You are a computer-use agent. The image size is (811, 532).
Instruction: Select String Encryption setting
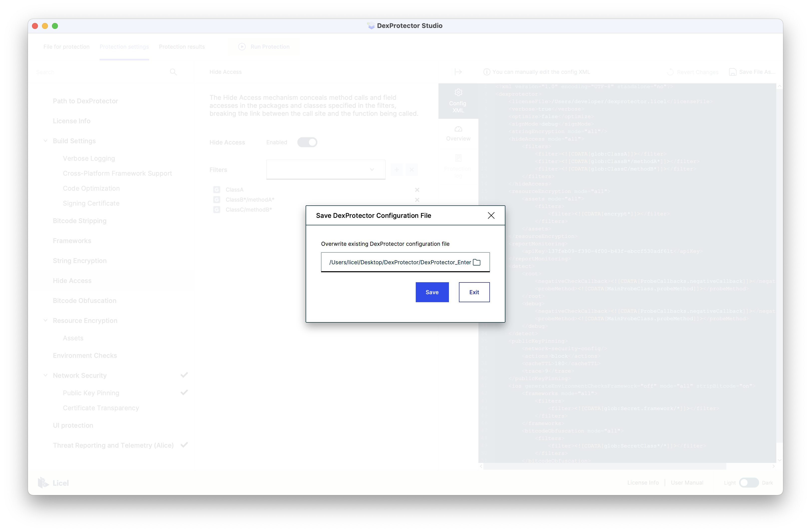(79, 261)
